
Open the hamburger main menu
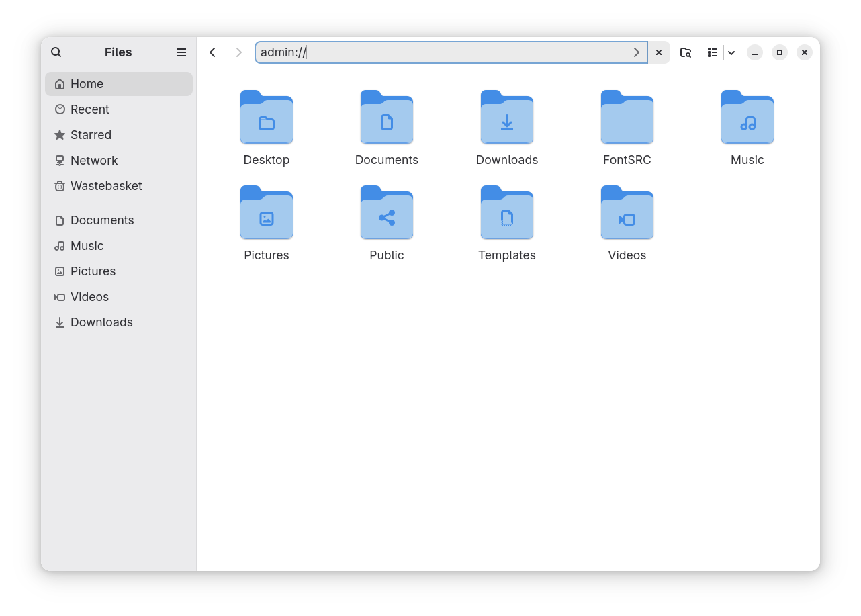click(181, 52)
